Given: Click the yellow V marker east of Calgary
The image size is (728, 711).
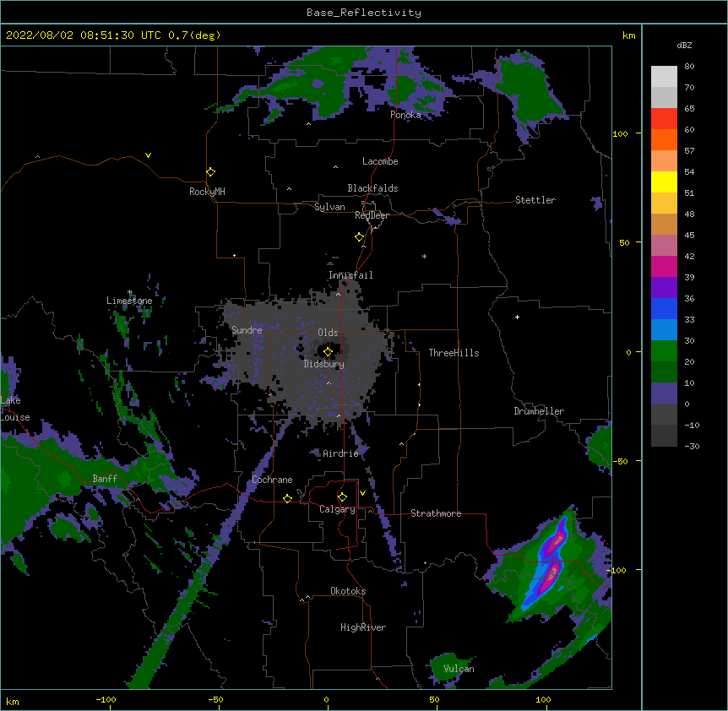Looking at the screenshot, I should pyautogui.click(x=362, y=493).
